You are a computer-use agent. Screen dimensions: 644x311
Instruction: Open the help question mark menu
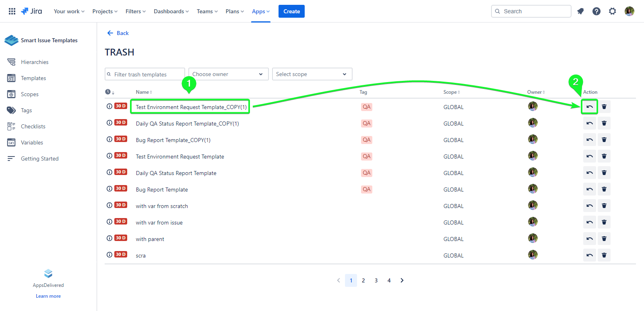point(596,11)
